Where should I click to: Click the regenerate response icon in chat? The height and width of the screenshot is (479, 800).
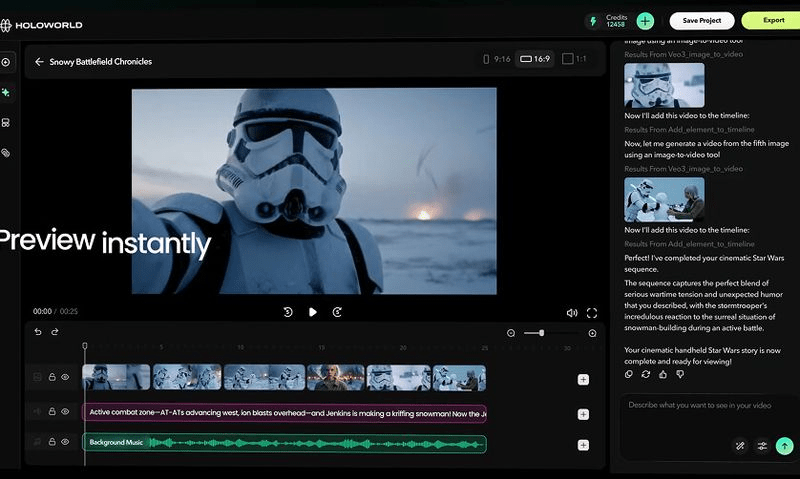tap(646, 374)
